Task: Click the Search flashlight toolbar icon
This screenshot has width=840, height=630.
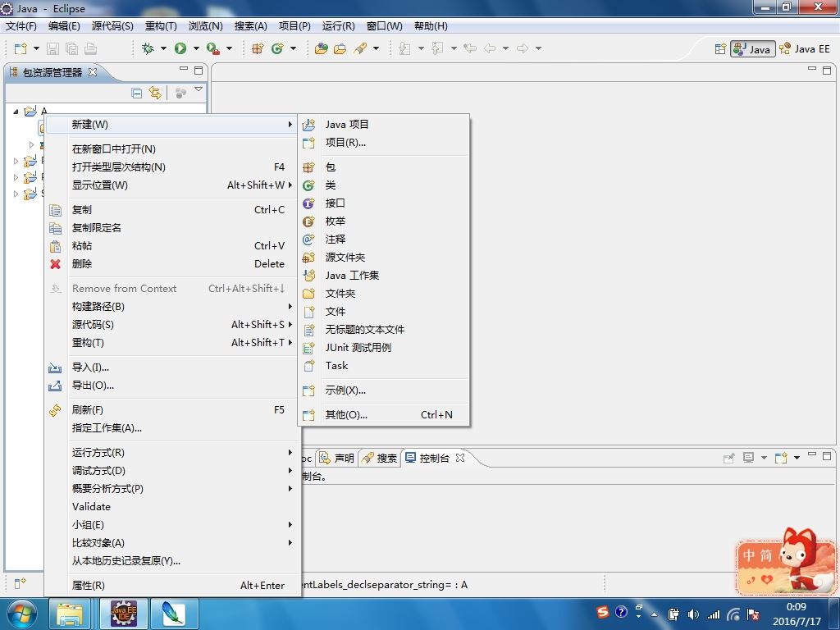Action: click(x=360, y=48)
